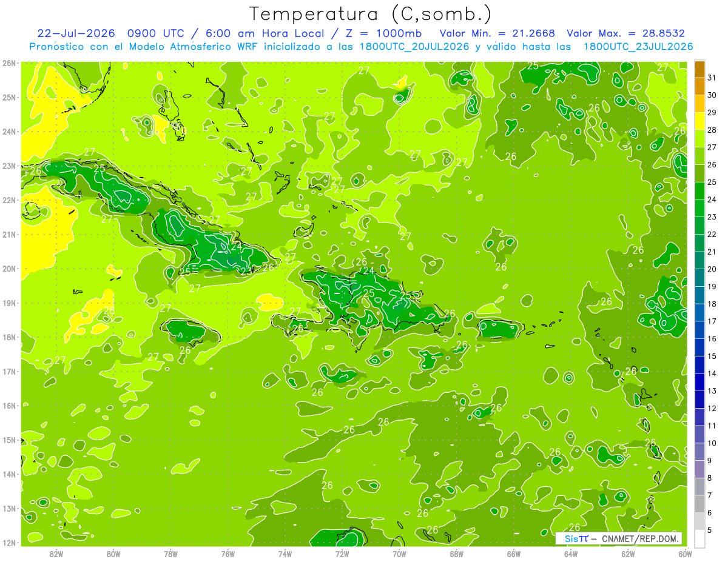
Task: Click 'Valor Min. = 21.2668' text
Action: (x=497, y=33)
